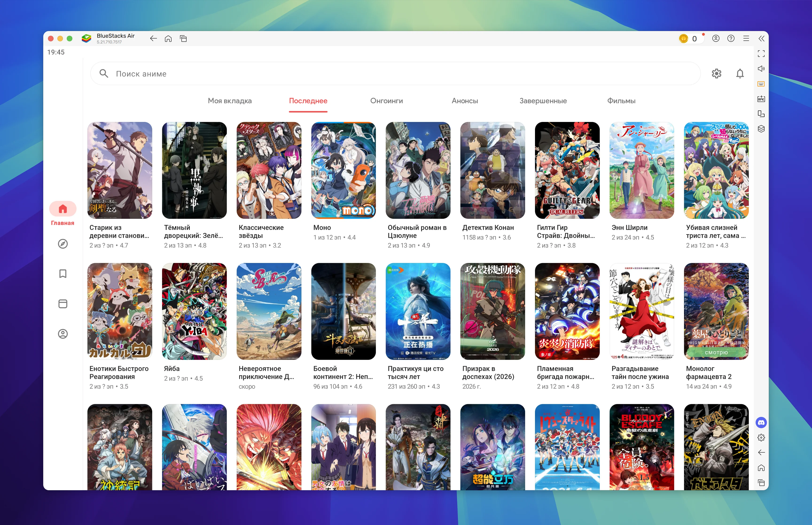Open the profile icon in left sidebar
The width and height of the screenshot is (812, 525).
[63, 334]
